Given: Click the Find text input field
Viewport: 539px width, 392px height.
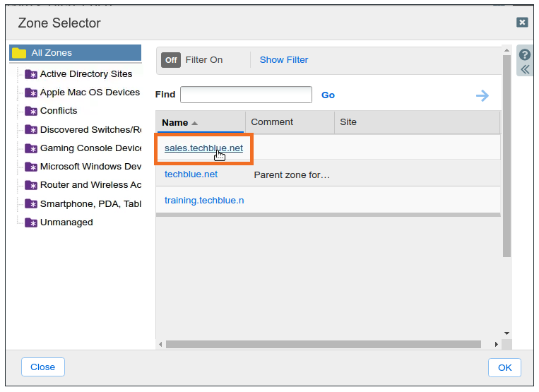Looking at the screenshot, I should 246,95.
